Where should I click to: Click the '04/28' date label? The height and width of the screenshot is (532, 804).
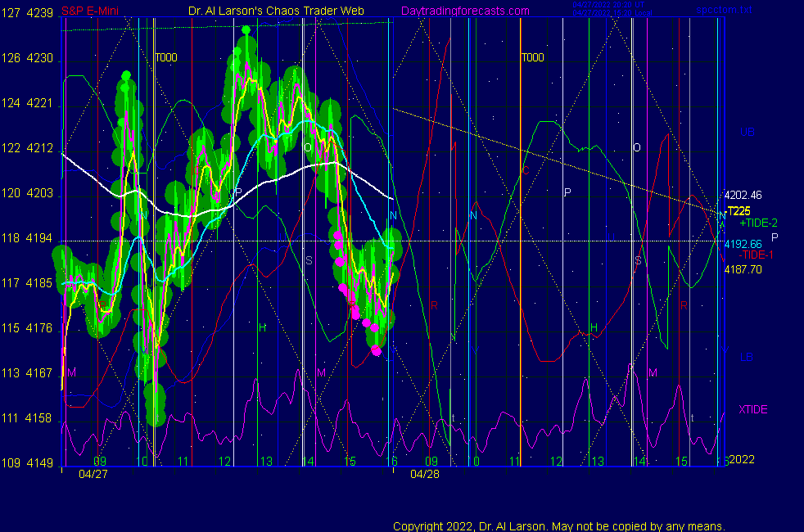click(425, 474)
